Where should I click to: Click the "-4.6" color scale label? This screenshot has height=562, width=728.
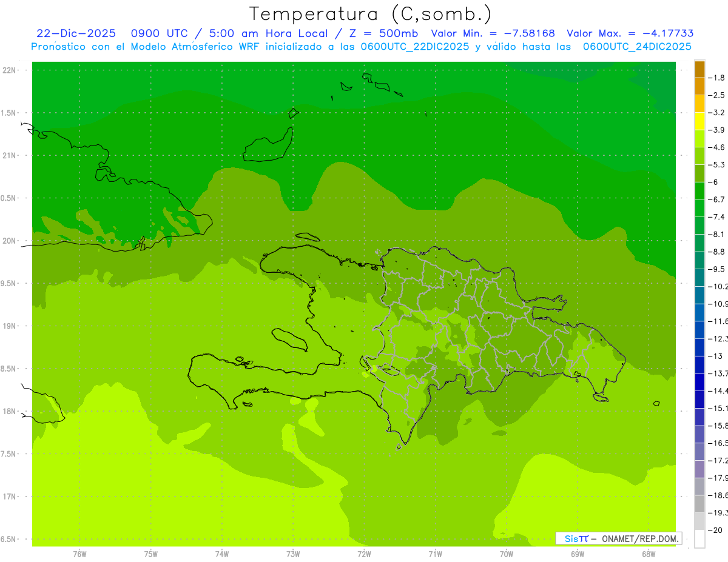pyautogui.click(x=716, y=147)
